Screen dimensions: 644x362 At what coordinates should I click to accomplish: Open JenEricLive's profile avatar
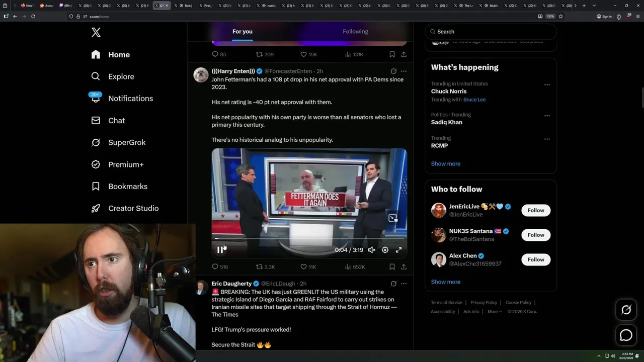[x=439, y=210]
